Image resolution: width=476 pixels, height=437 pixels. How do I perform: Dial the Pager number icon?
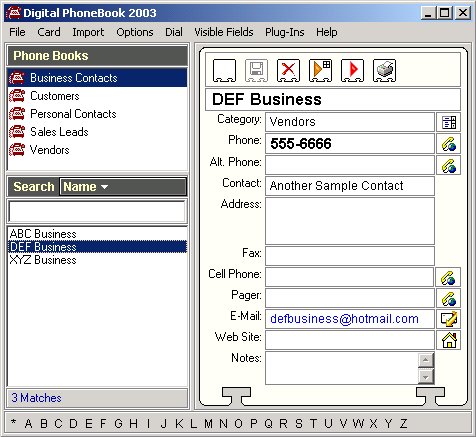tap(449, 298)
